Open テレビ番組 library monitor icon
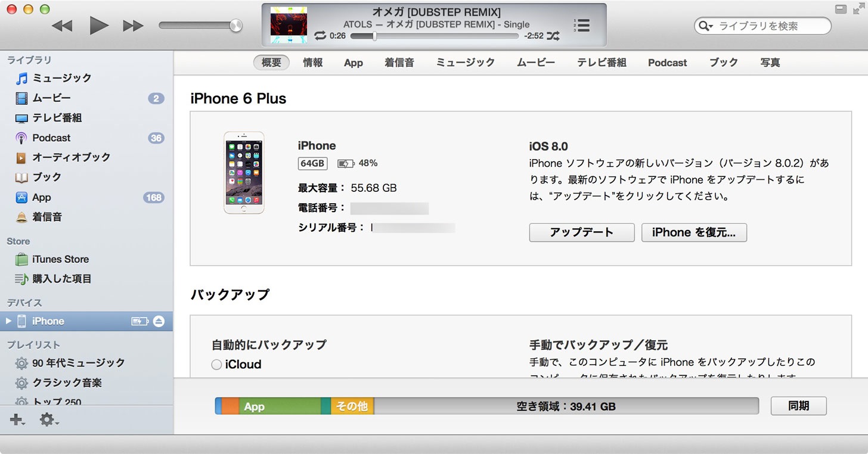Viewport: 868px width, 454px height. pos(21,118)
